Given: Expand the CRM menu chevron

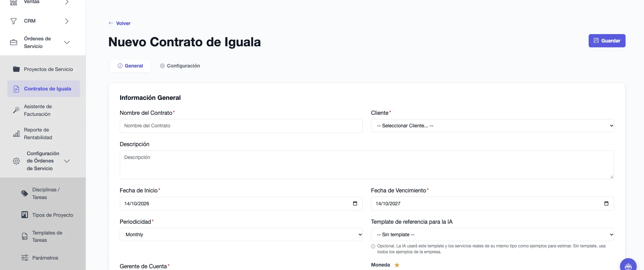Looking at the screenshot, I should point(67,21).
